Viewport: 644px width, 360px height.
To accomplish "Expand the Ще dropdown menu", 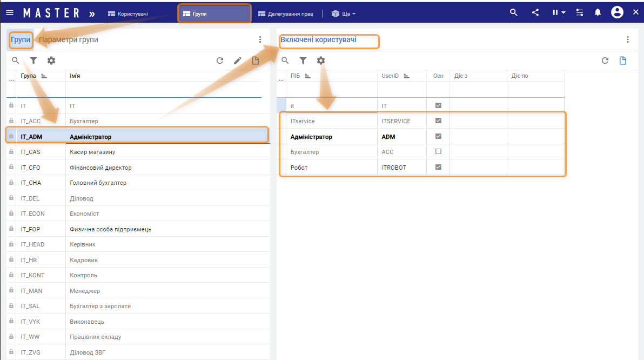I will pos(344,14).
